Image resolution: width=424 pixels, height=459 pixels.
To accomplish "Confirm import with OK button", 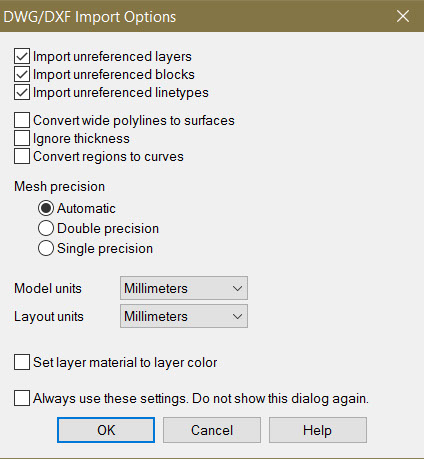I will [x=106, y=430].
